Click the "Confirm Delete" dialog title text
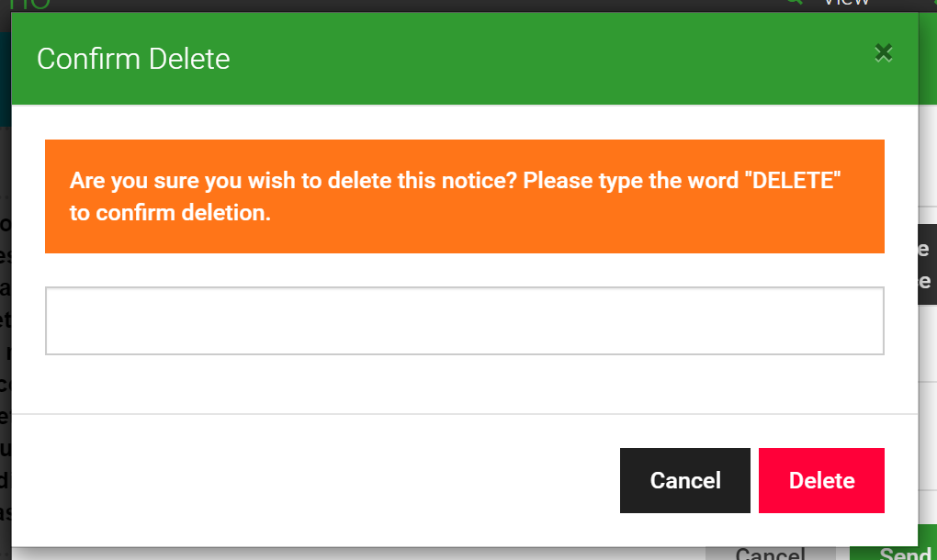The height and width of the screenshot is (560, 937). [x=133, y=59]
